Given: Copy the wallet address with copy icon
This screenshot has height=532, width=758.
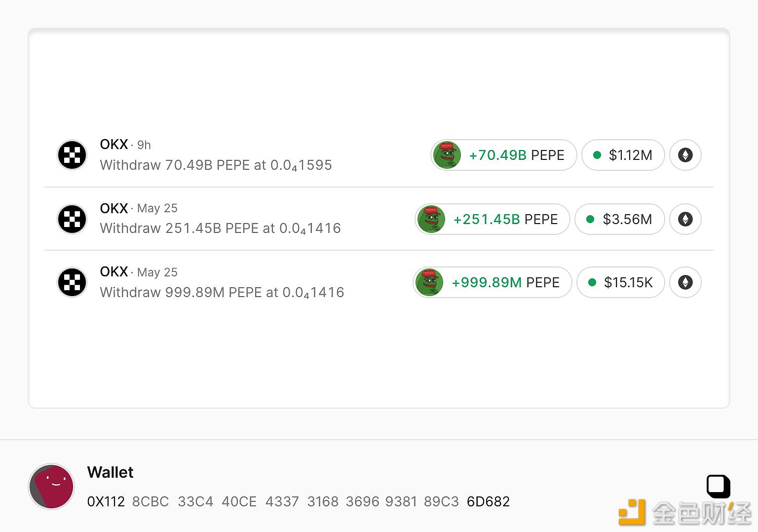Looking at the screenshot, I should [x=719, y=487].
